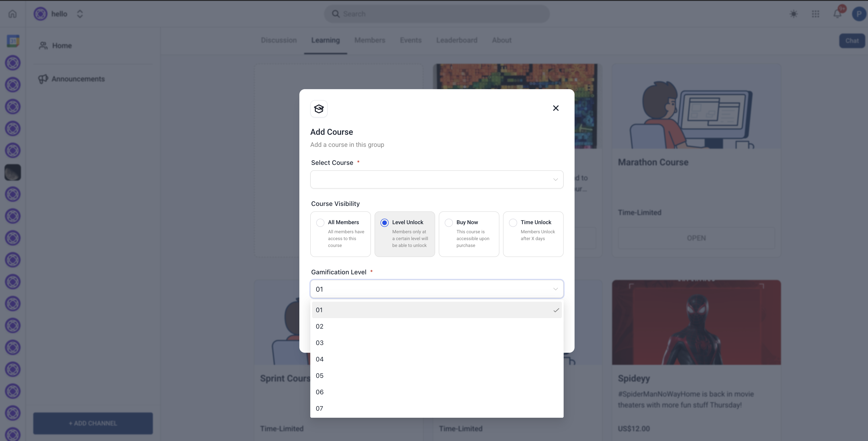This screenshot has height=441, width=868.
Task: Collapse the Gamification Level dropdown
Action: click(x=436, y=289)
